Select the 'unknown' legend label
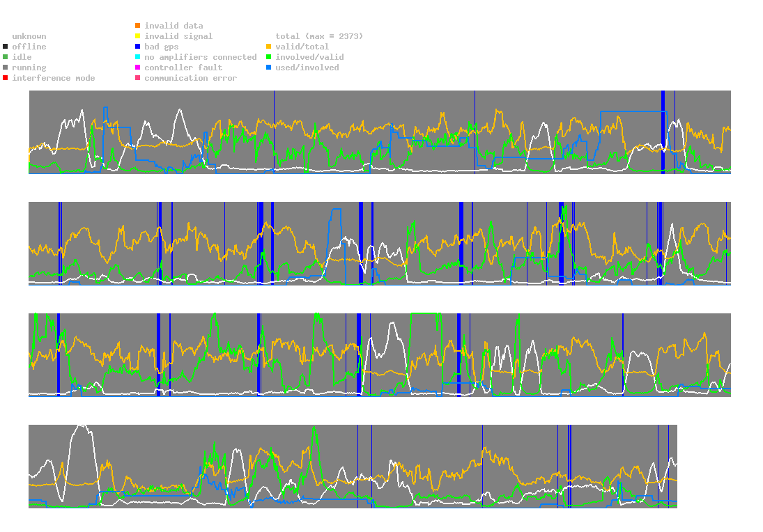Viewport: 763px width, 532px height. (x=29, y=36)
